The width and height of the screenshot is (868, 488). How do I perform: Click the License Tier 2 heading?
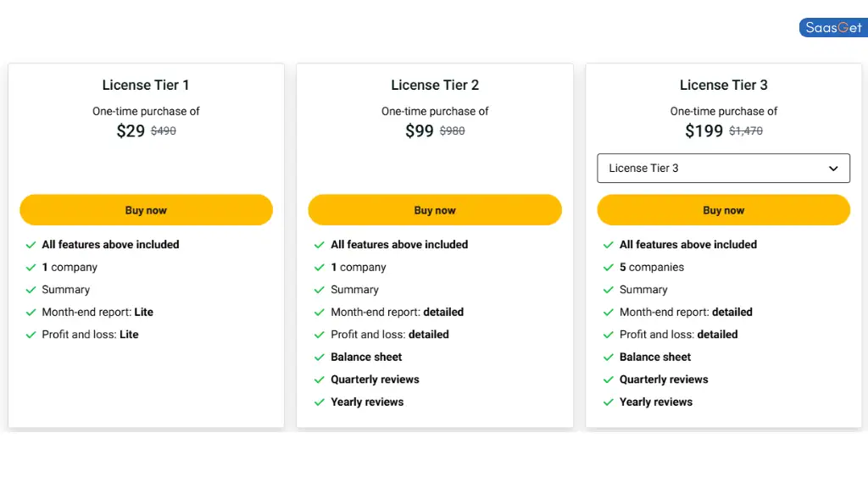pyautogui.click(x=435, y=85)
